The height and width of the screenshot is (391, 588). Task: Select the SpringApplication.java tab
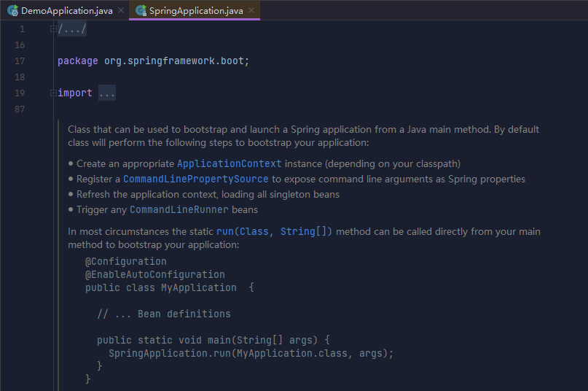tap(196, 10)
